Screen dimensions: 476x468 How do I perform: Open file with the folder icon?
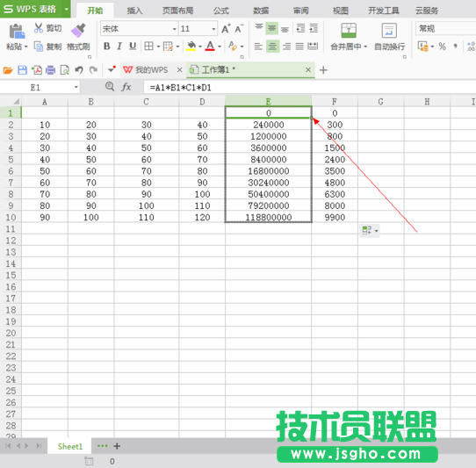coord(8,70)
